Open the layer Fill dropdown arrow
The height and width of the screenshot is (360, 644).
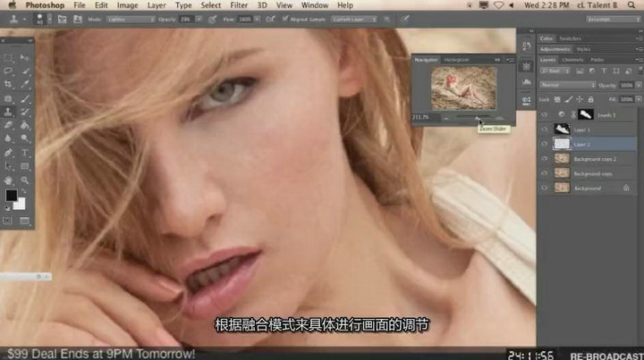pos(639,99)
